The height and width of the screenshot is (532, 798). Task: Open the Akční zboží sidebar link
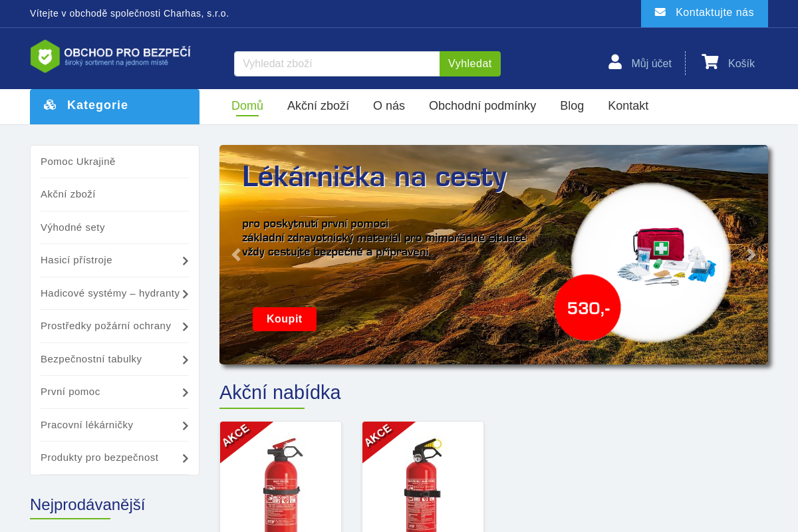[x=68, y=194]
